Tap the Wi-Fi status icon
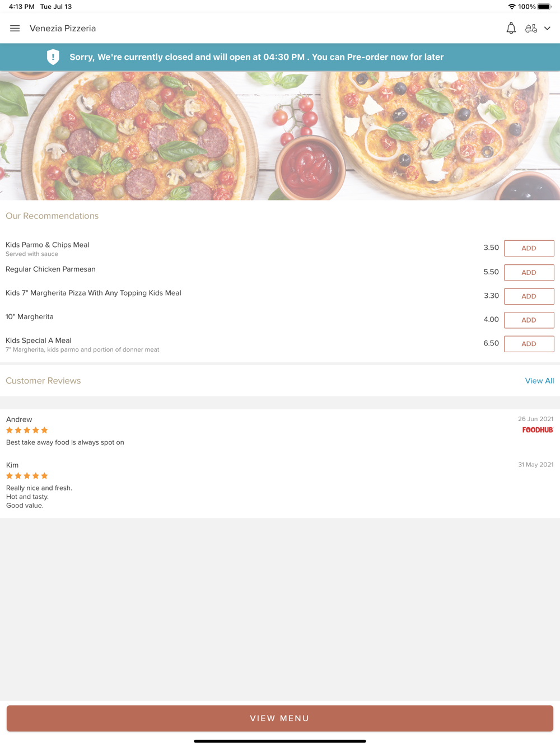Image resolution: width=560 pixels, height=747 pixels. click(511, 7)
